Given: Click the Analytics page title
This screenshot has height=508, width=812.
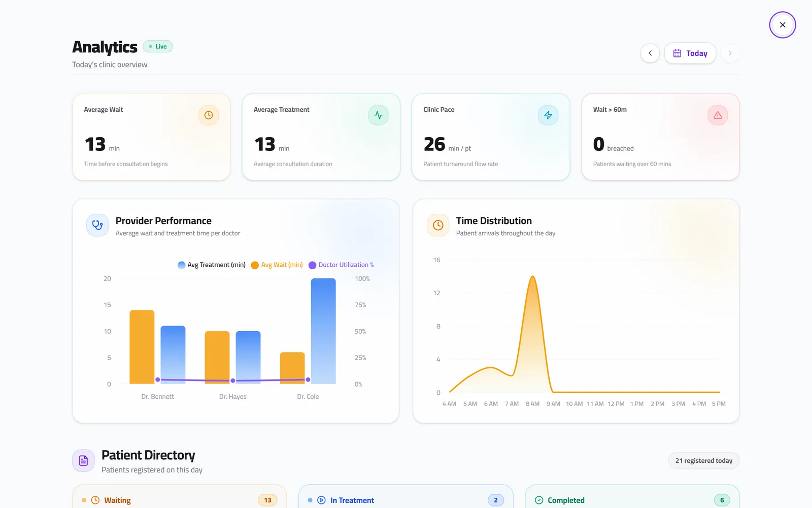Looking at the screenshot, I should coord(105,47).
